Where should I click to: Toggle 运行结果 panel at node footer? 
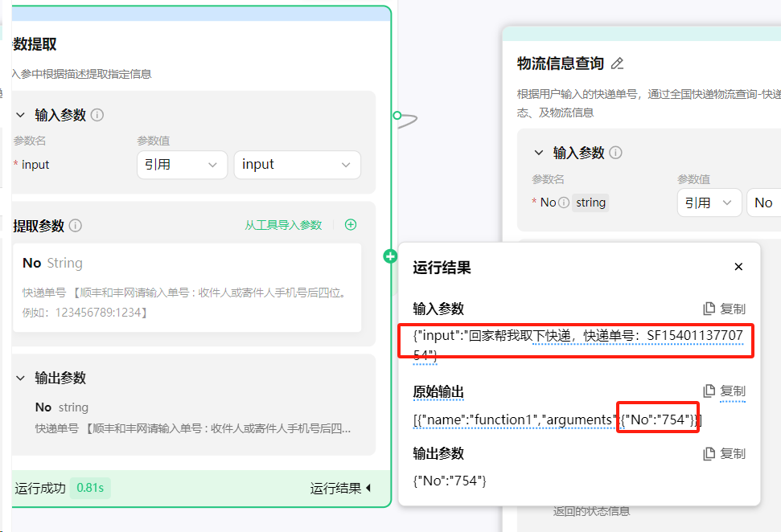tap(341, 489)
